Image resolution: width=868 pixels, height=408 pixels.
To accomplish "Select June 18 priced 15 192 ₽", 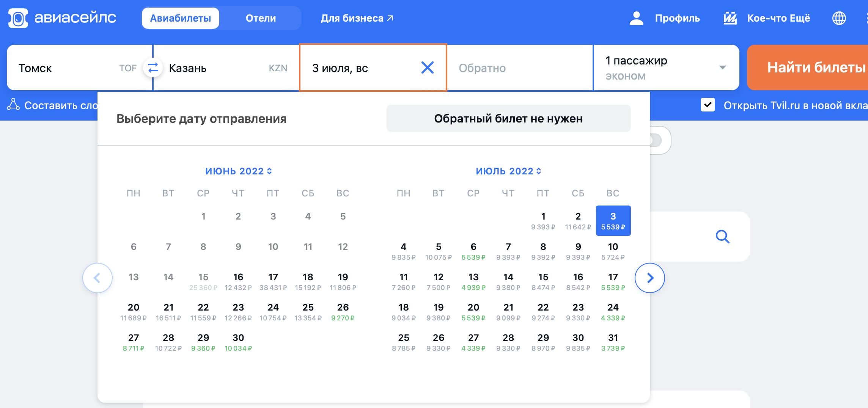I will click(308, 281).
